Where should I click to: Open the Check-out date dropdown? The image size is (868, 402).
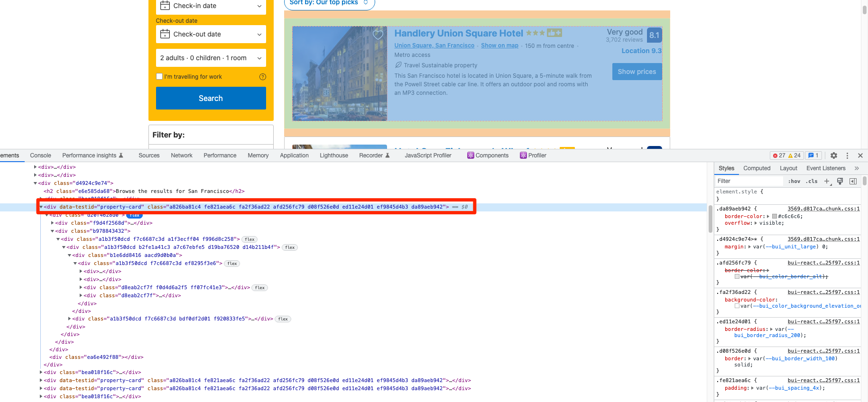click(x=211, y=34)
